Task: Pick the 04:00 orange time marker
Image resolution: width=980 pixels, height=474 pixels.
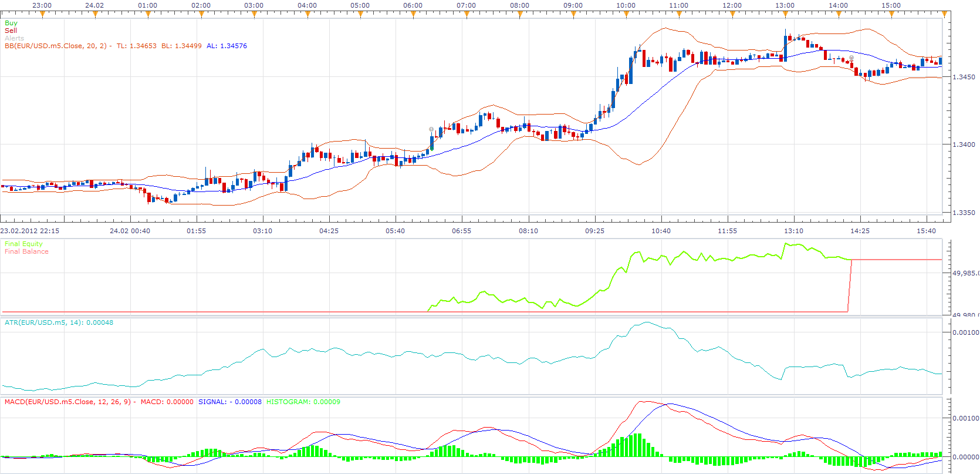Action: click(x=307, y=14)
